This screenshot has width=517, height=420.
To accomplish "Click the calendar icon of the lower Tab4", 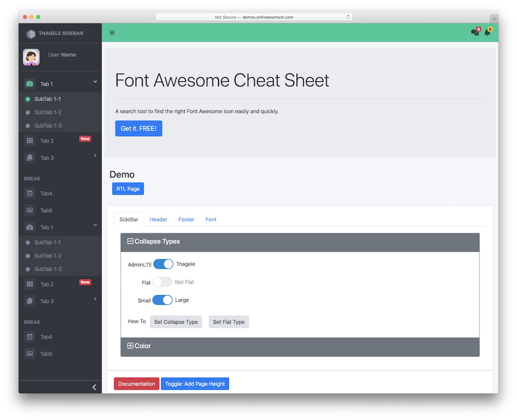I will (30, 337).
